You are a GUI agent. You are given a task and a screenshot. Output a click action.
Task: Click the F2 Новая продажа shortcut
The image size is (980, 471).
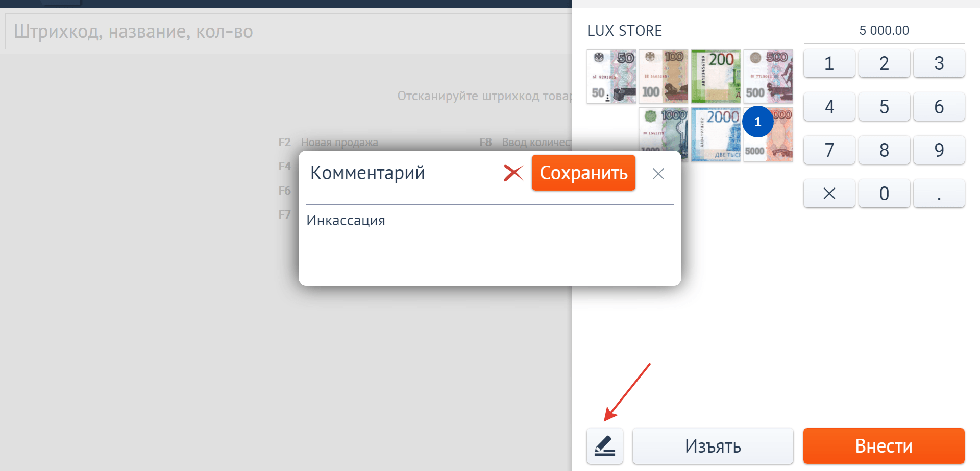click(328, 143)
